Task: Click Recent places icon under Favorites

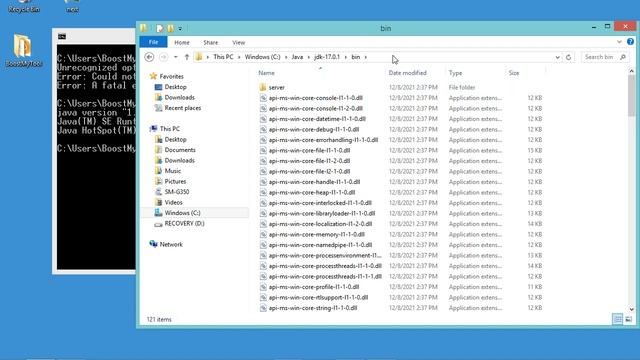Action: [x=158, y=108]
